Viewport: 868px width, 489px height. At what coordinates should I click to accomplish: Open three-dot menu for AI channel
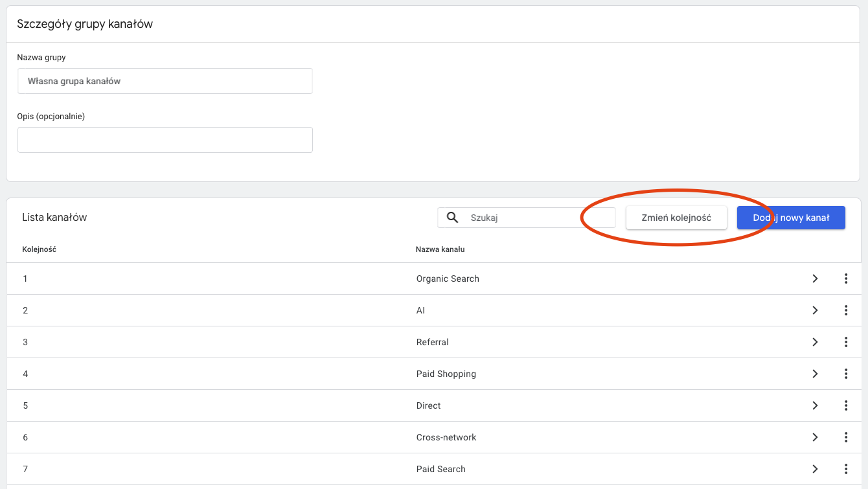pyautogui.click(x=846, y=310)
